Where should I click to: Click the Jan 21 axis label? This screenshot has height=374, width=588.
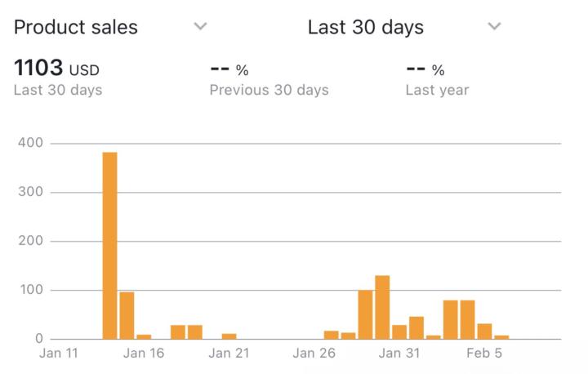tap(229, 354)
